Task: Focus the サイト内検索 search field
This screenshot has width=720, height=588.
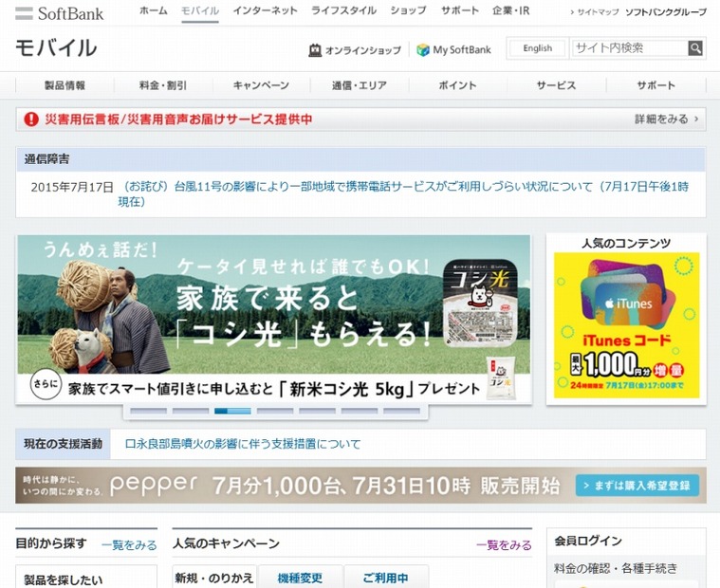Action: (630, 48)
